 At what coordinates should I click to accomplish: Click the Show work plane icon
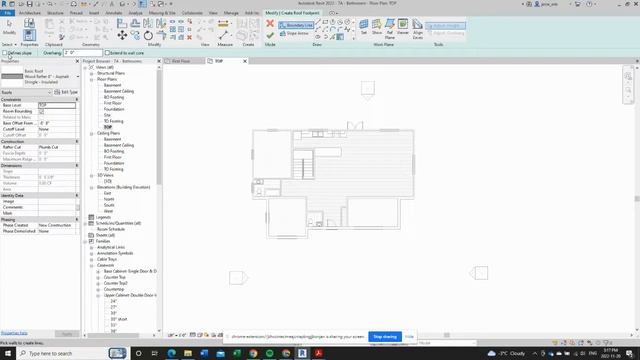(x=376, y=27)
